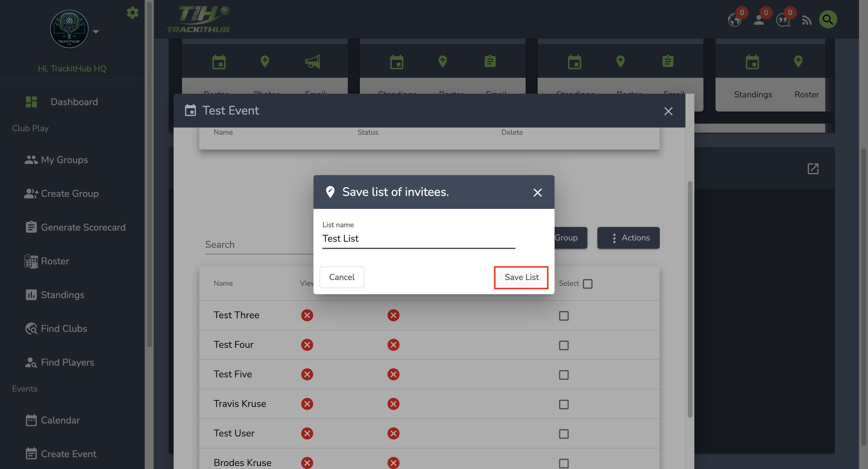The width and height of the screenshot is (868, 469).
Task: Click the Generate Scorecard clipboard icon
Action: point(31,227)
